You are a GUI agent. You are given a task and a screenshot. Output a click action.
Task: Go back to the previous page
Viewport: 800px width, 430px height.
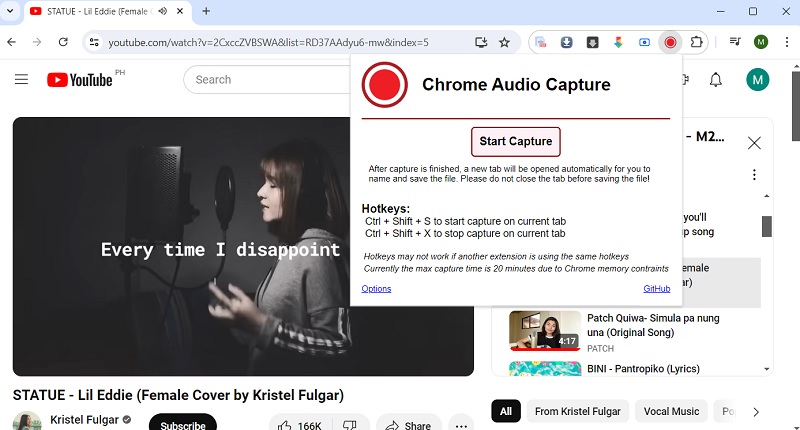coord(12,42)
